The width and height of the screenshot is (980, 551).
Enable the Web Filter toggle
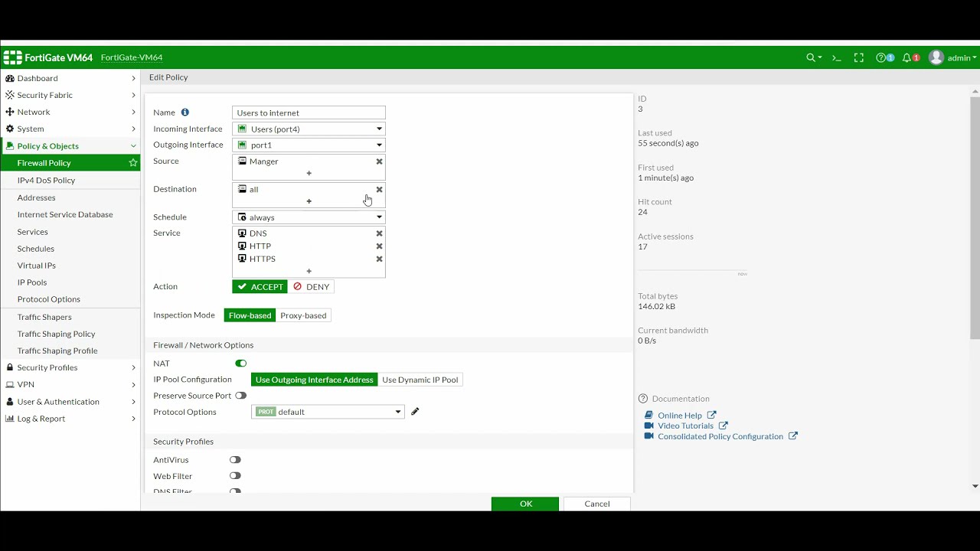point(235,476)
